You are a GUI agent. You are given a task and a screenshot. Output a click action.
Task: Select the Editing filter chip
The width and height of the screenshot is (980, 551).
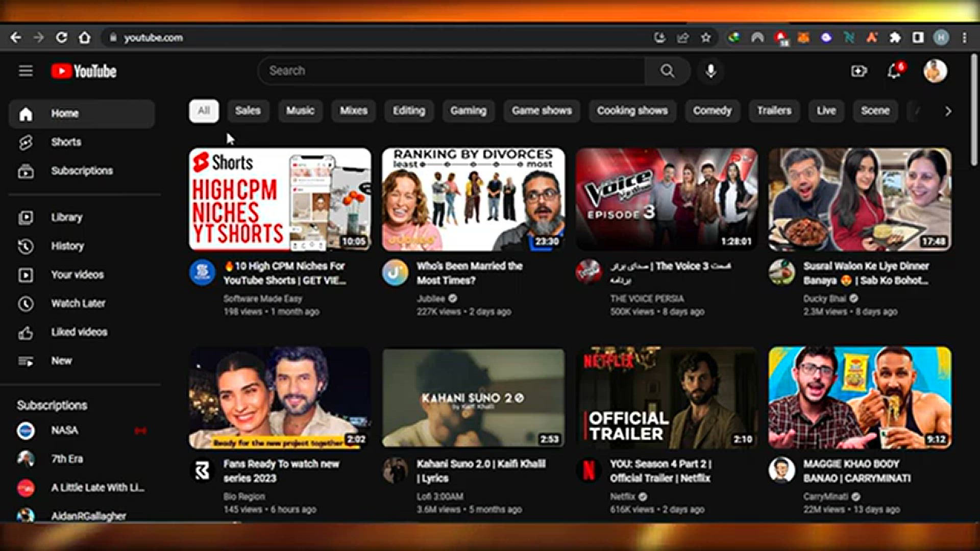click(408, 111)
